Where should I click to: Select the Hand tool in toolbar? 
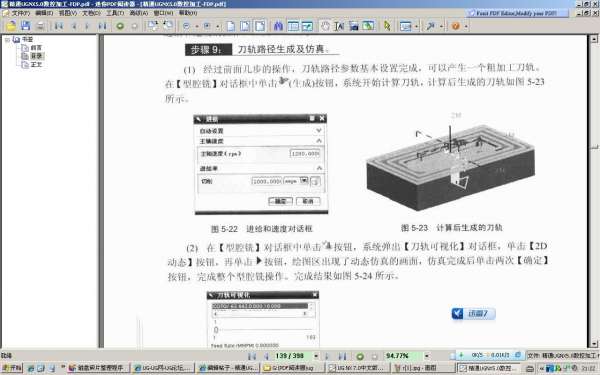[x=325, y=26]
